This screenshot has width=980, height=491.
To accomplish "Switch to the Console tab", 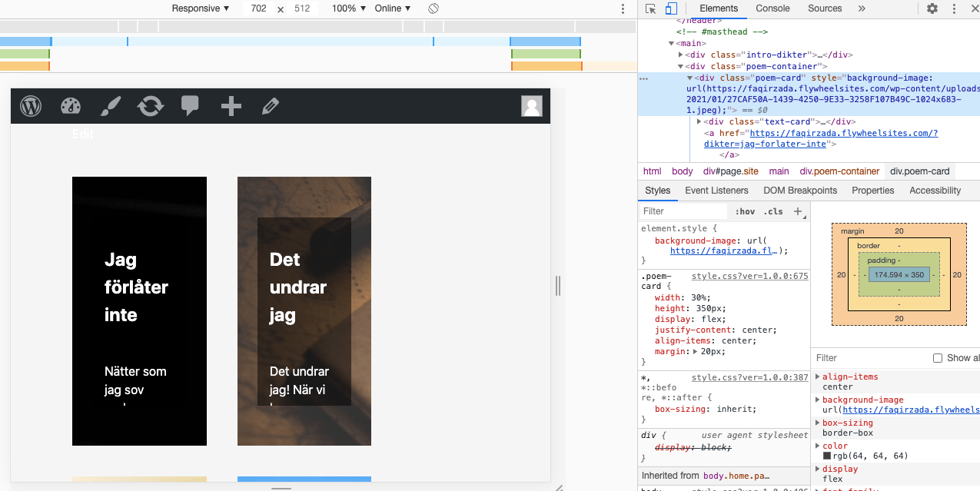I will (772, 8).
